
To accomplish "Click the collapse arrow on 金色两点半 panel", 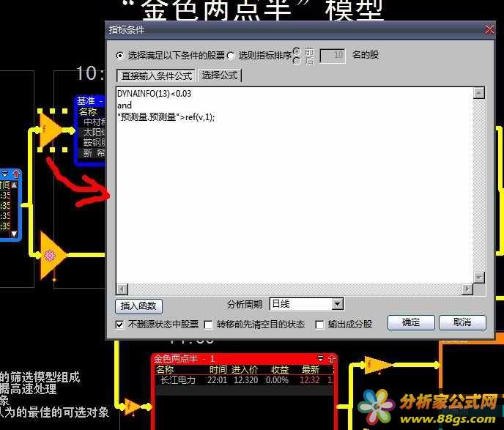I will click(320, 358).
